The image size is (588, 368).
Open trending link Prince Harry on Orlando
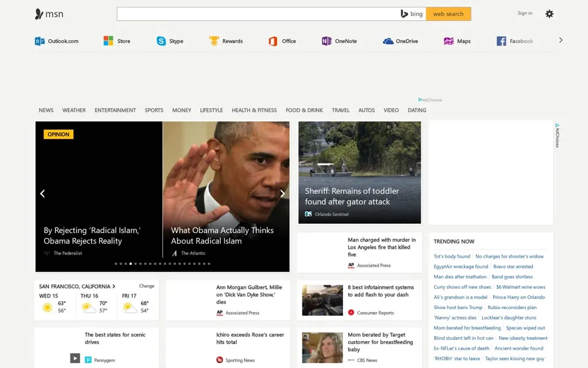tap(519, 297)
